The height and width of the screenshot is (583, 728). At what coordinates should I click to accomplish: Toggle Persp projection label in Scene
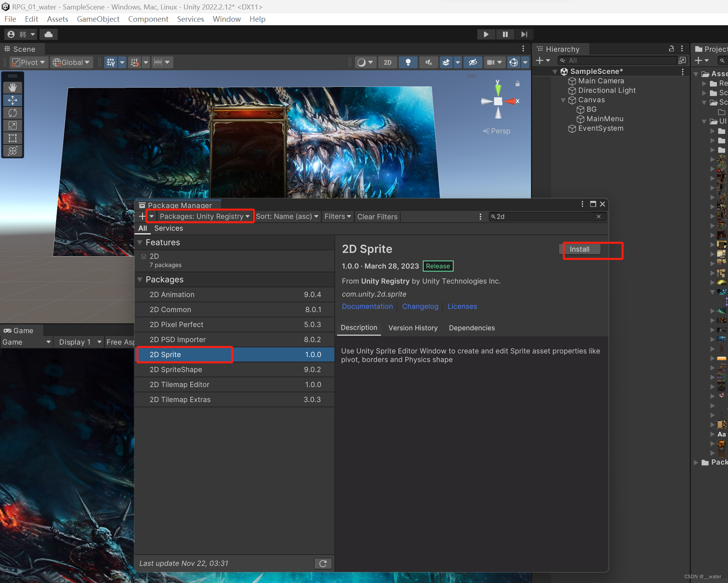tap(497, 131)
